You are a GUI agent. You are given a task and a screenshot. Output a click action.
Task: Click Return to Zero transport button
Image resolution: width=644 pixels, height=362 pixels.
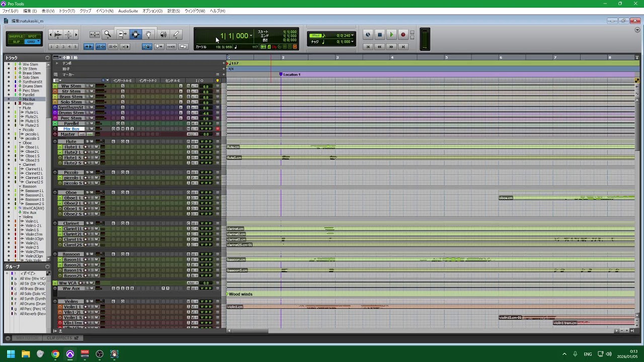[x=368, y=47]
